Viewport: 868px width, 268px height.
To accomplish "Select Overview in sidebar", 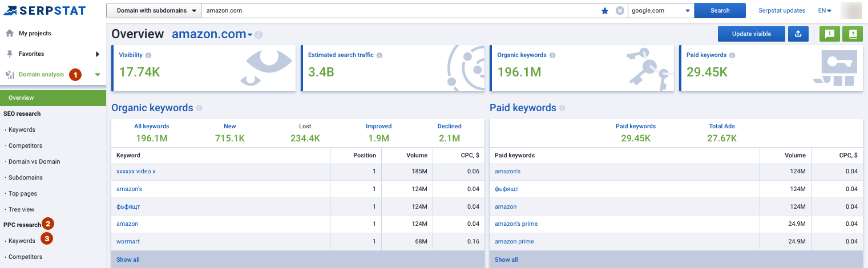I will coord(53,98).
